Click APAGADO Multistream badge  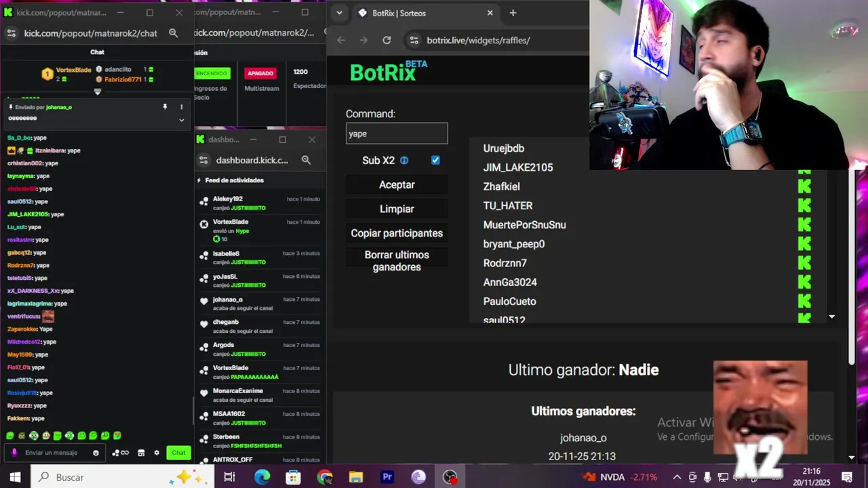pos(260,73)
